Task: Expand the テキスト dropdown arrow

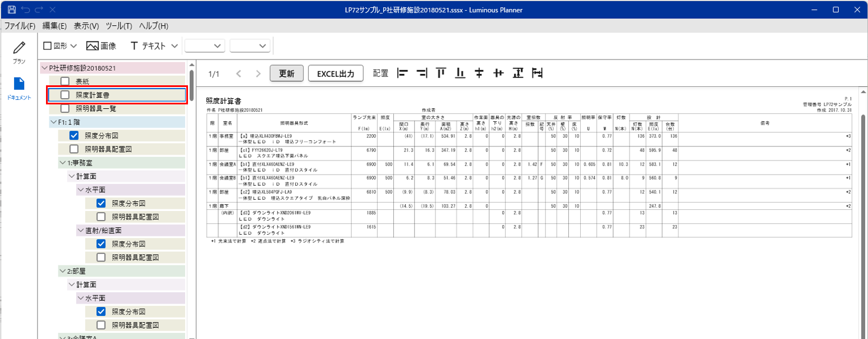Action: [174, 46]
